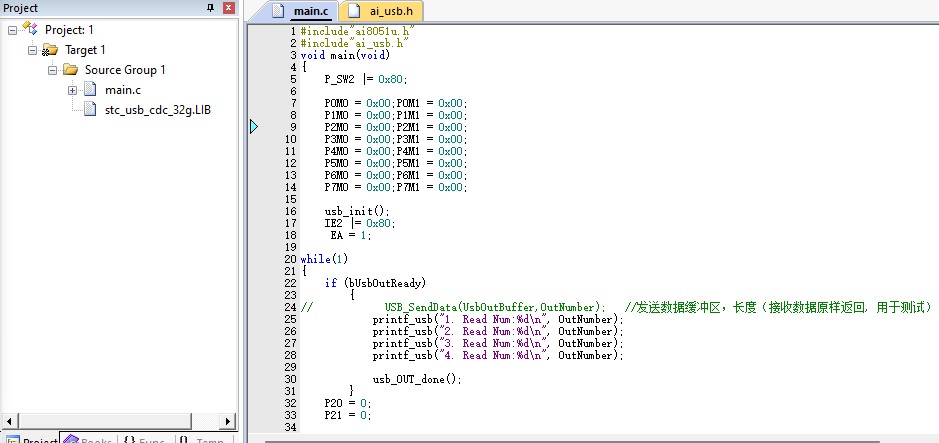Select stc_usb_cdc_32g.LIB library file
Image resolution: width=939 pixels, height=443 pixels.
(149, 110)
